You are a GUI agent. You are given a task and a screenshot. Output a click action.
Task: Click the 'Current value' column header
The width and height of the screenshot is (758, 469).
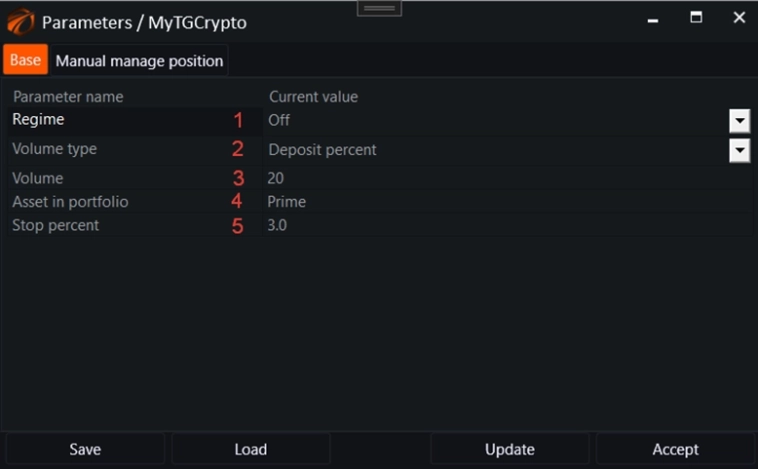tap(313, 97)
